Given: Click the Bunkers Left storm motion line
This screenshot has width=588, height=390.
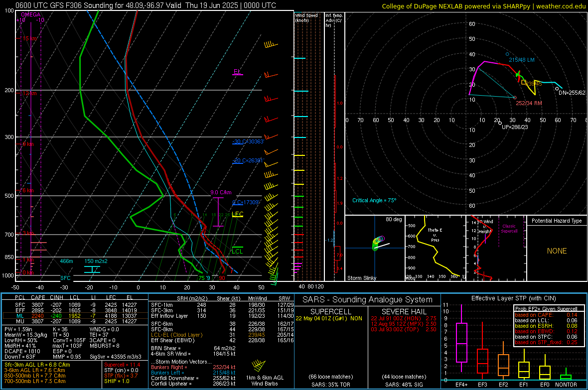Looking at the screenshot, I should (x=193, y=373).
